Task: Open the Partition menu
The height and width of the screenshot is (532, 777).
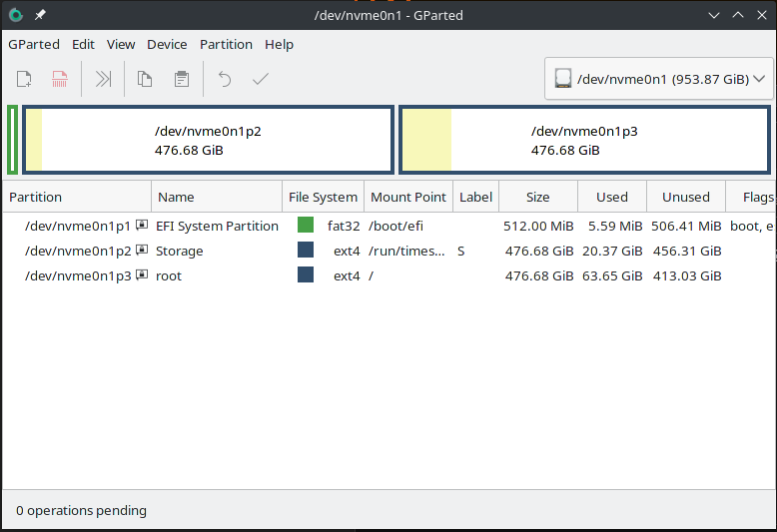Action: 226,45
